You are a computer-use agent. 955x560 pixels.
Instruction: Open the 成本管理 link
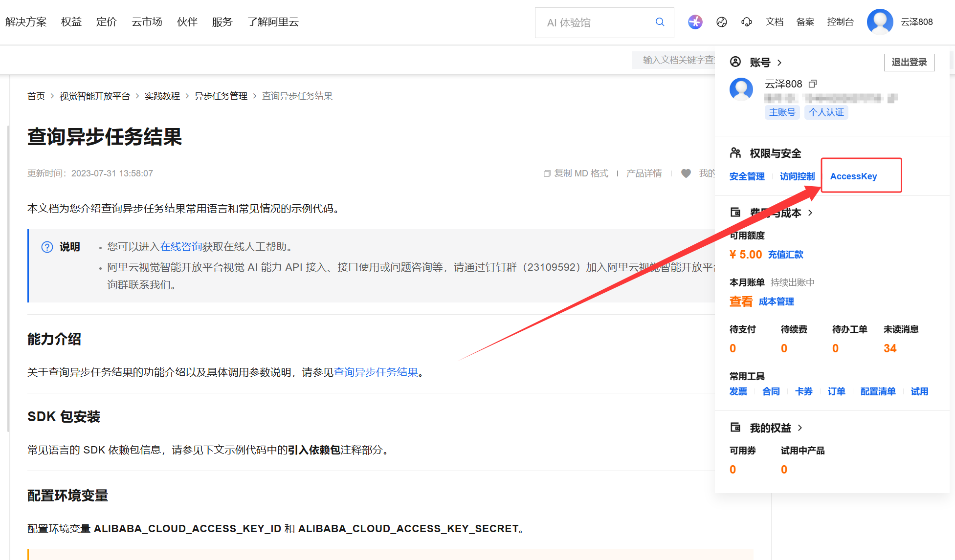tap(776, 302)
